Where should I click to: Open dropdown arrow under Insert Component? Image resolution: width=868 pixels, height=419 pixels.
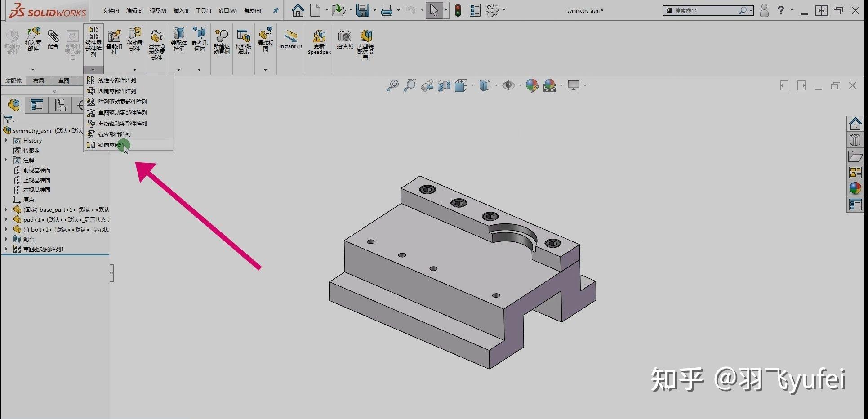pyautogui.click(x=33, y=70)
